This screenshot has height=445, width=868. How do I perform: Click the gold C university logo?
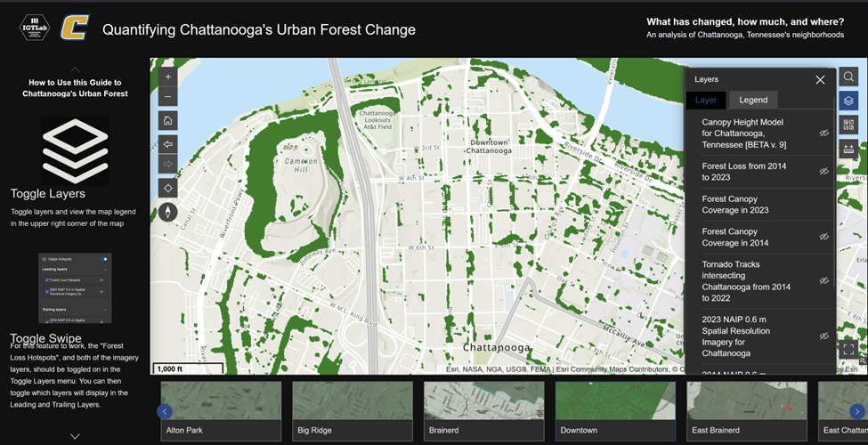coord(75,27)
